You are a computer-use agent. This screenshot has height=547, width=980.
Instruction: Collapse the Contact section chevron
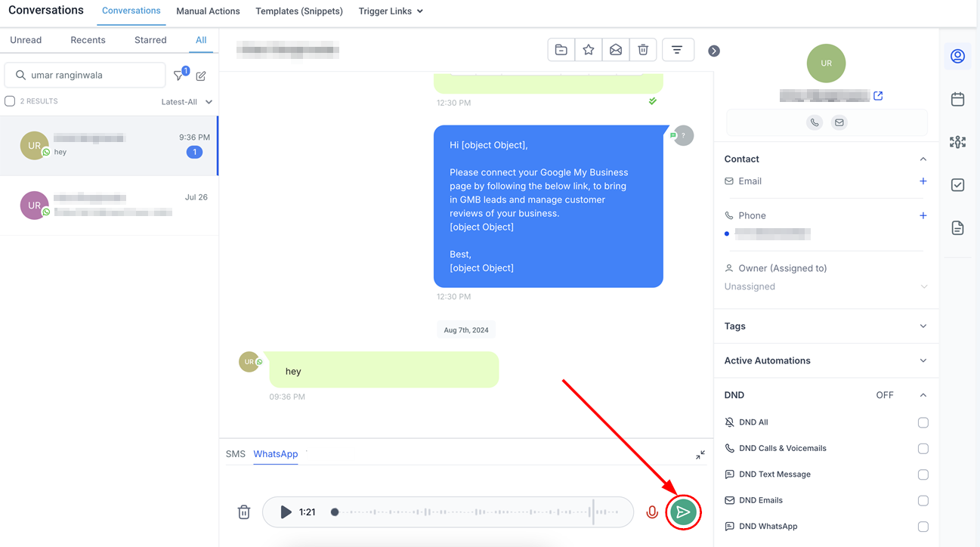pyautogui.click(x=923, y=159)
